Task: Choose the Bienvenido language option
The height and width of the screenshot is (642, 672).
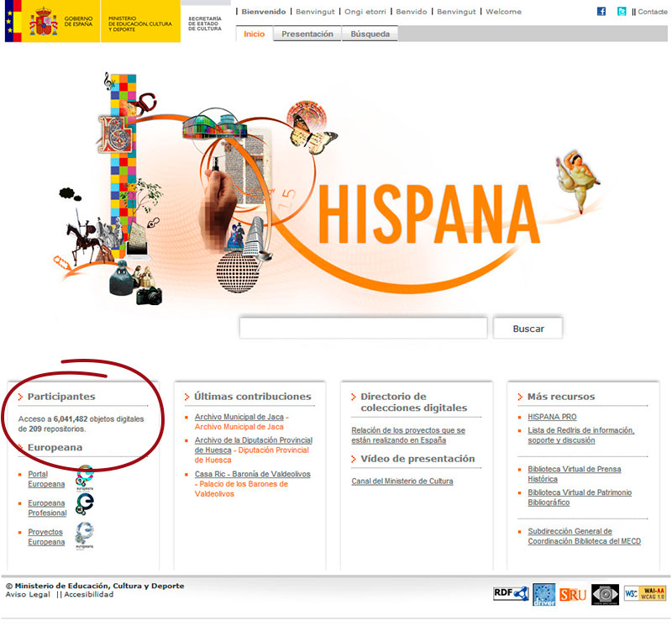Action: [264, 12]
